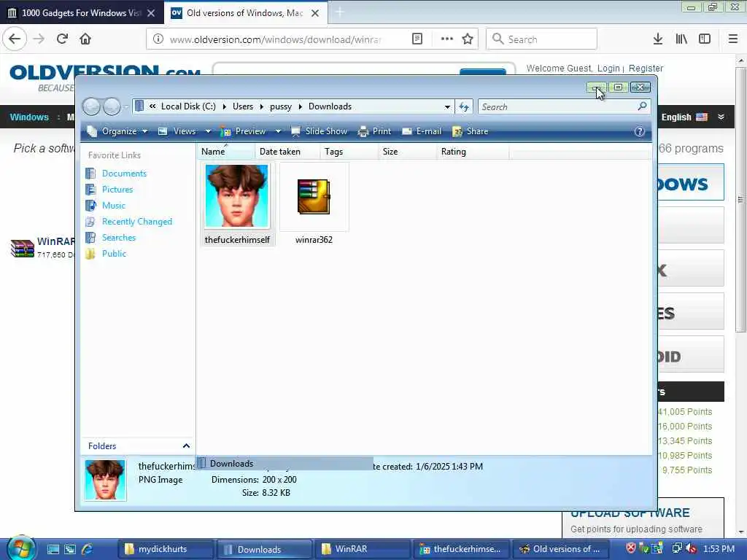Click the Print toolbar button
Screen dimensions: 747x560
[x=374, y=131]
